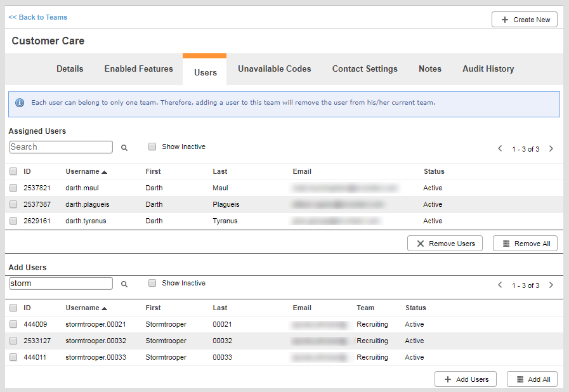Click user ID 2629161

pos(37,221)
